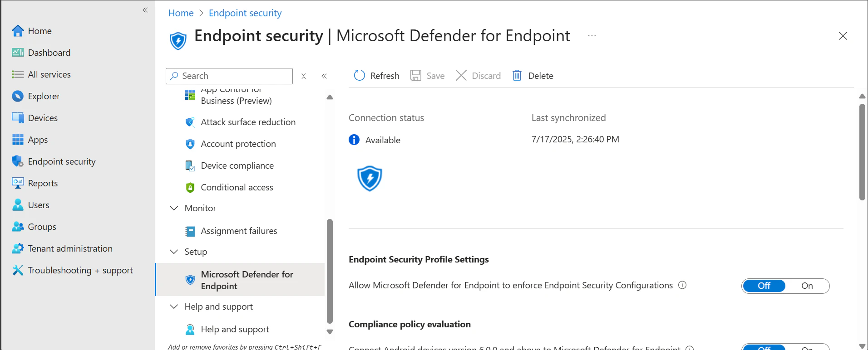Click the Endpoint Security Profile Settings heading
Screen dimensions: 868x350
419,259
